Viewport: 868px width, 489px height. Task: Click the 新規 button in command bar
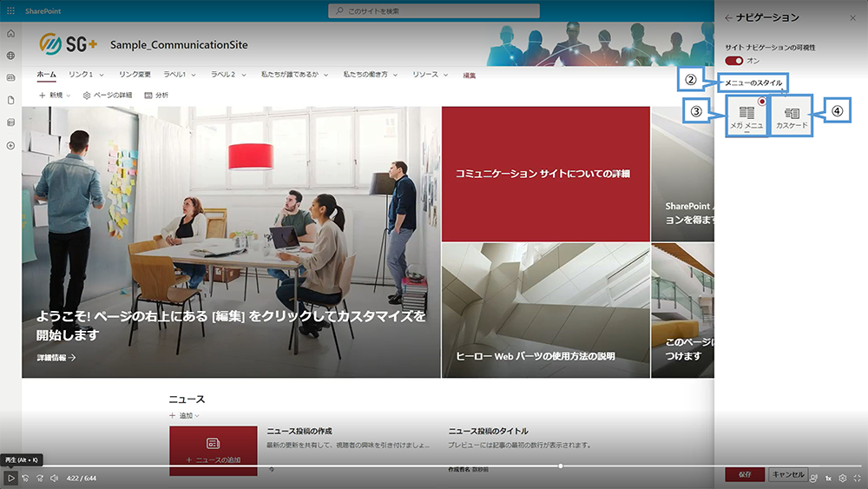point(51,96)
